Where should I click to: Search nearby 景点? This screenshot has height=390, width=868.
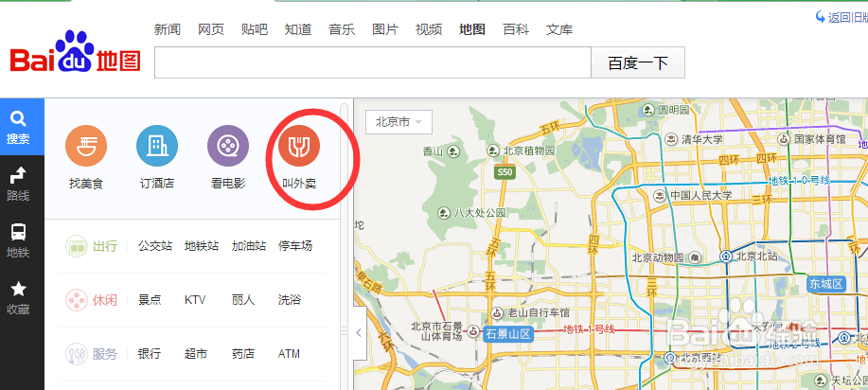pyautogui.click(x=150, y=300)
